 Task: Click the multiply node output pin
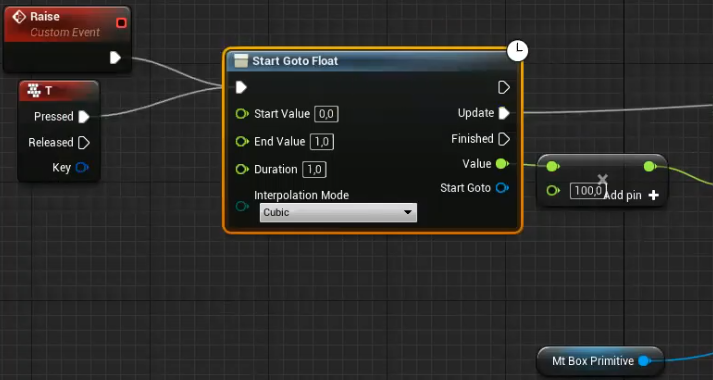click(650, 167)
